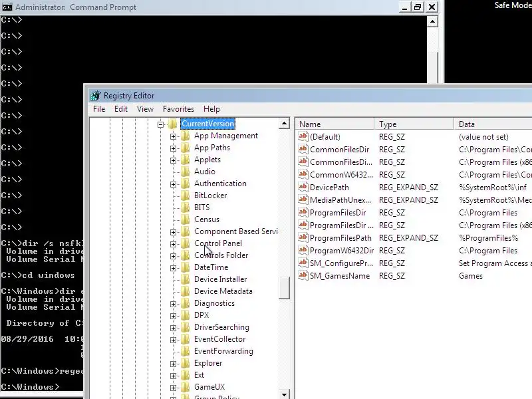The height and width of the screenshot is (399, 532).
Task: Select the ProgramFilesDir value name
Action: (338, 213)
